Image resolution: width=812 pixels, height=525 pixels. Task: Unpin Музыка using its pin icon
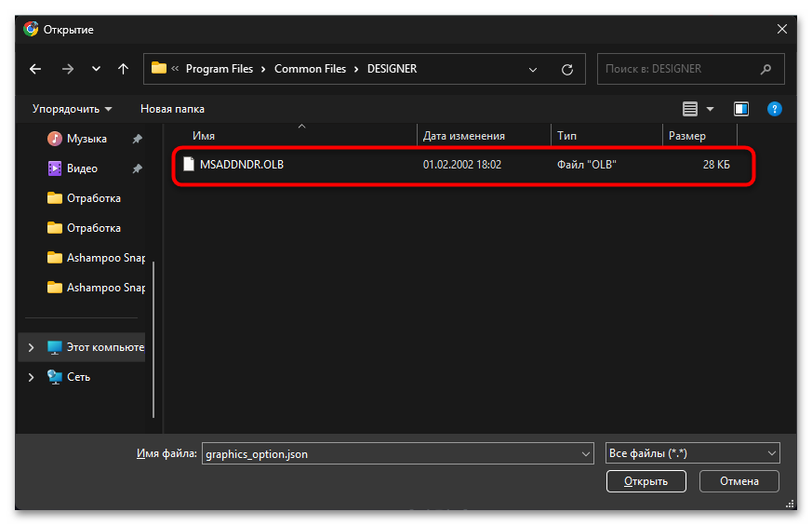[138, 139]
